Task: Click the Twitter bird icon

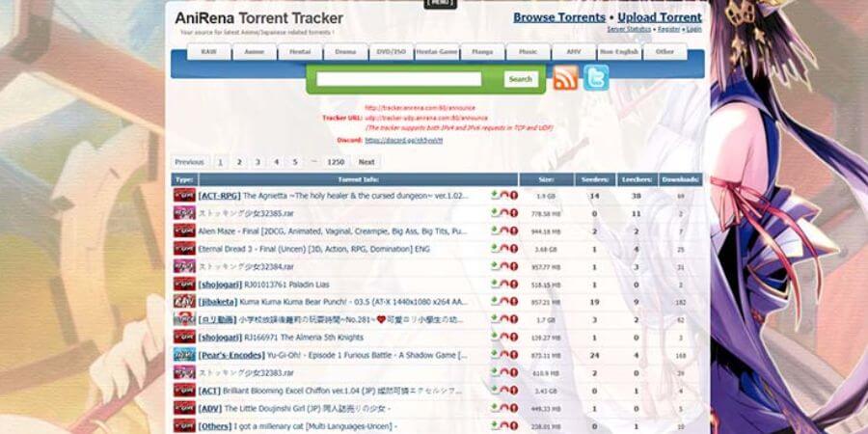Action: point(596,78)
